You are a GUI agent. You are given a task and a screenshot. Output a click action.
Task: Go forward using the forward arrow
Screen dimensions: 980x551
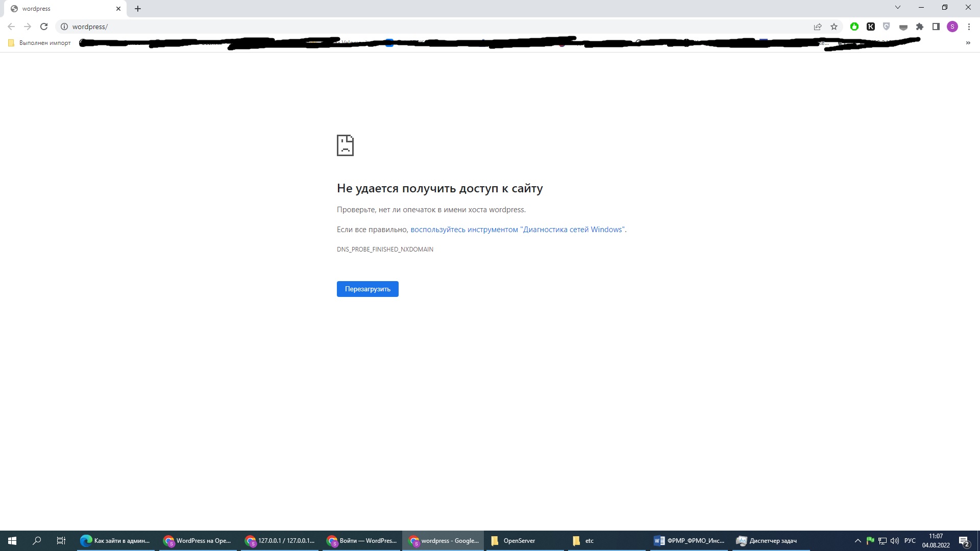click(x=28, y=27)
